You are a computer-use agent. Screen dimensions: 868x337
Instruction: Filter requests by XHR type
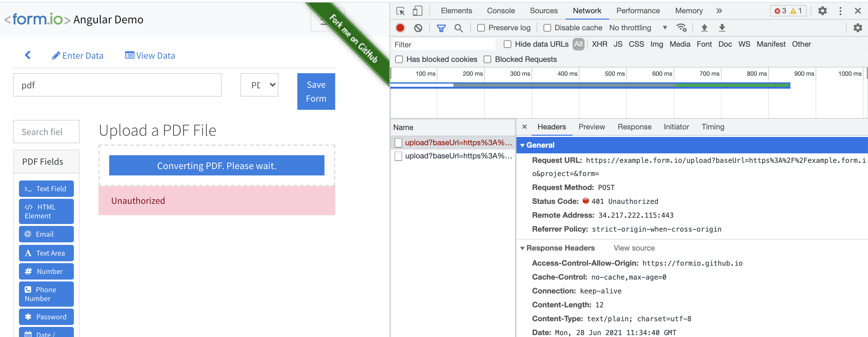click(x=599, y=44)
